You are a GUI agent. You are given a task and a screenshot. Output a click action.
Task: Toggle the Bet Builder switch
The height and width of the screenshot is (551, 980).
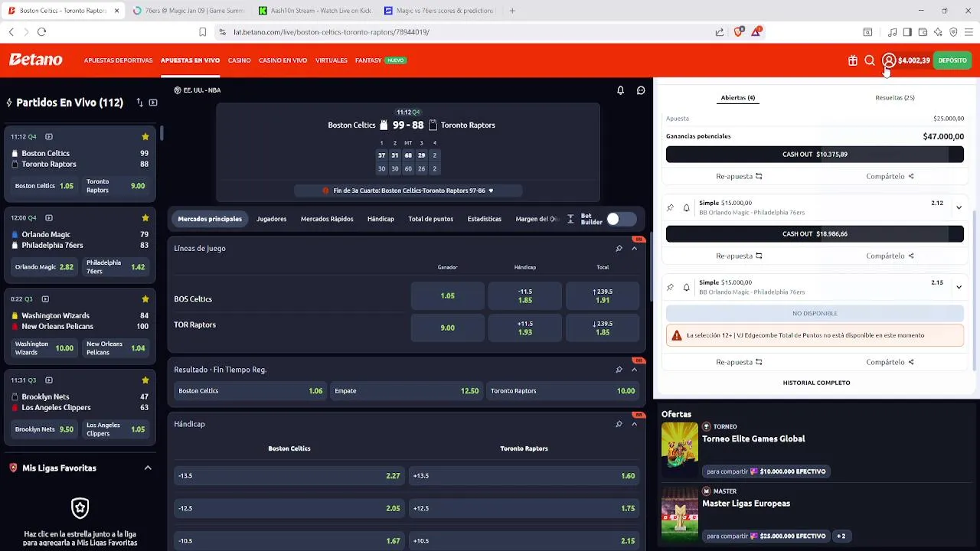click(621, 220)
